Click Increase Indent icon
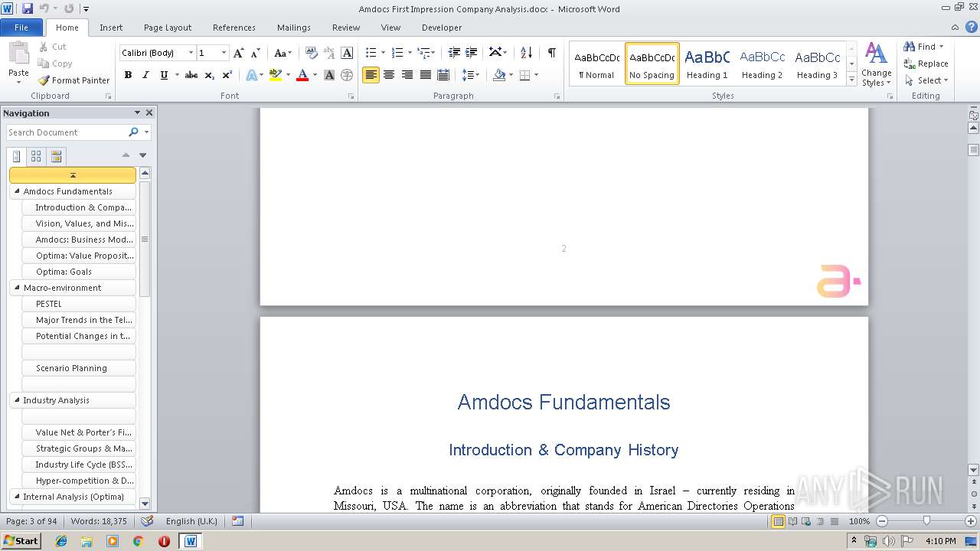This screenshot has width=980, height=551. (x=472, y=53)
